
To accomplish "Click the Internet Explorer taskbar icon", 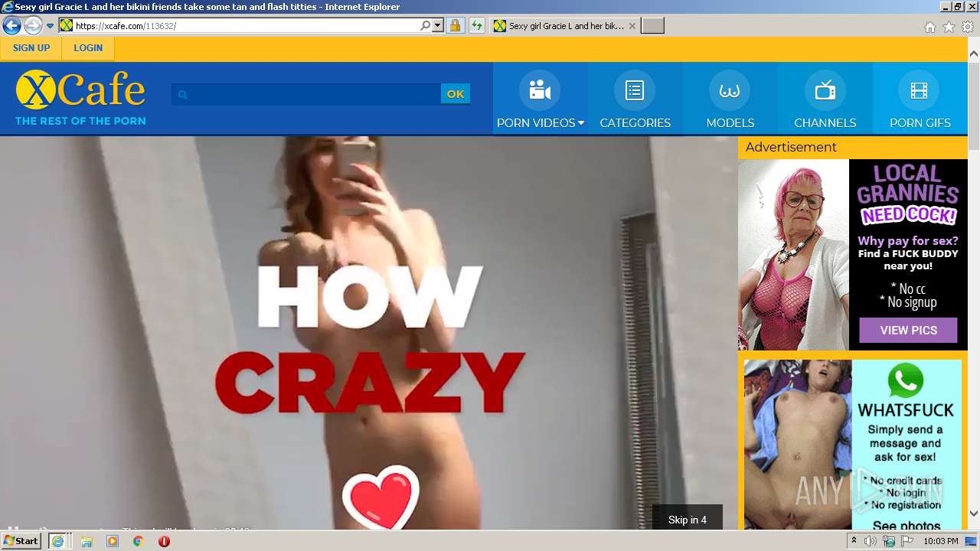I will [x=57, y=541].
